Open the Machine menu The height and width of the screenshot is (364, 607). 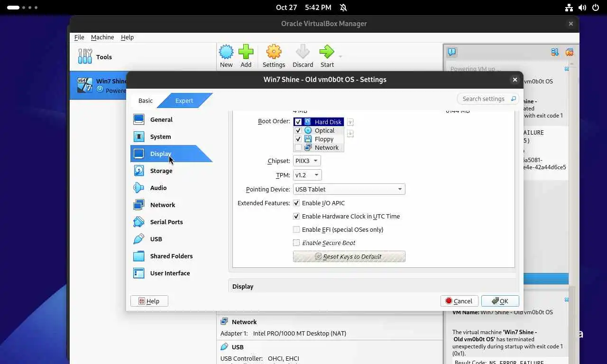pyautogui.click(x=102, y=37)
